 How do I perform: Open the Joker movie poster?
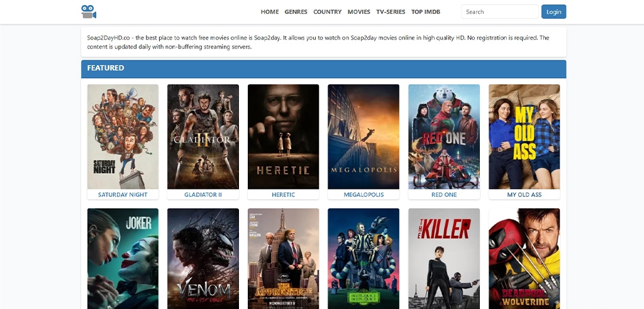123,258
